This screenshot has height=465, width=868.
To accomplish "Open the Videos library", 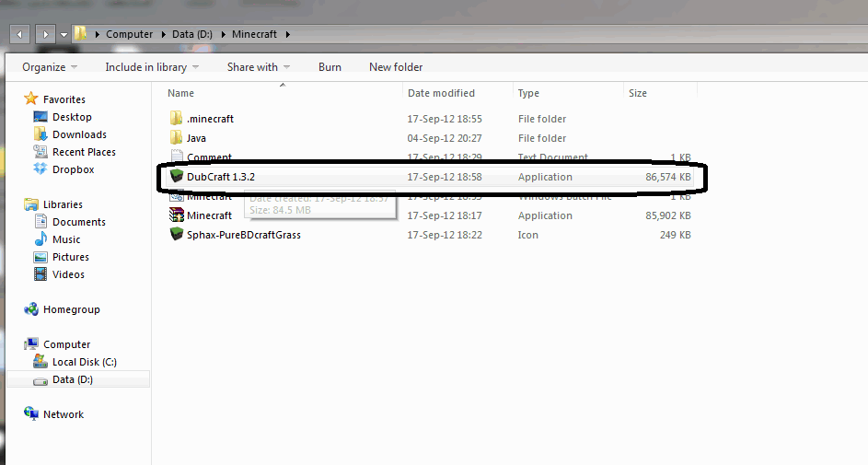I will coord(68,274).
